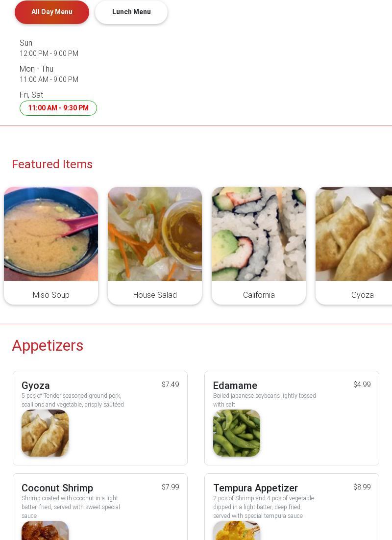
Task: Open the House Salad featured photo
Action: point(155,234)
